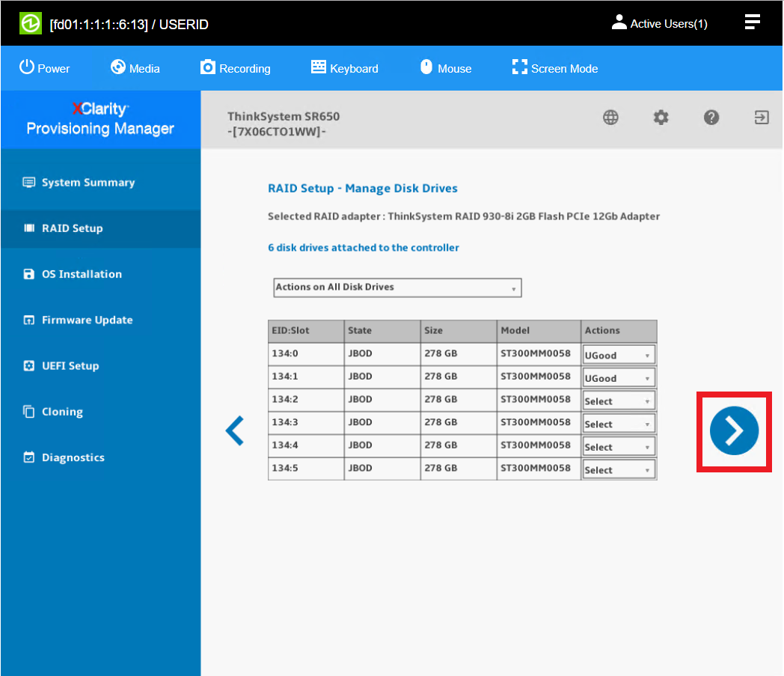Image resolution: width=784 pixels, height=676 pixels.
Task: Click Screen Mode in toolbar
Action: pyautogui.click(x=554, y=68)
